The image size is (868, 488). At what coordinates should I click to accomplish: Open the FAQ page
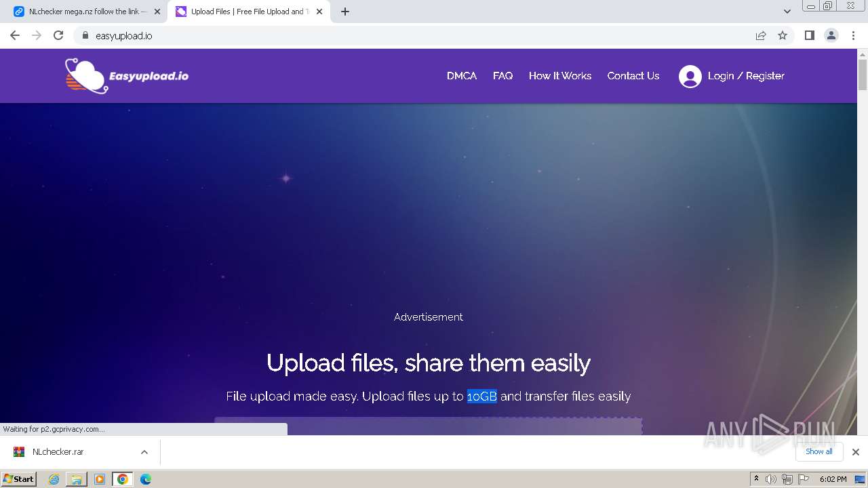(502, 76)
